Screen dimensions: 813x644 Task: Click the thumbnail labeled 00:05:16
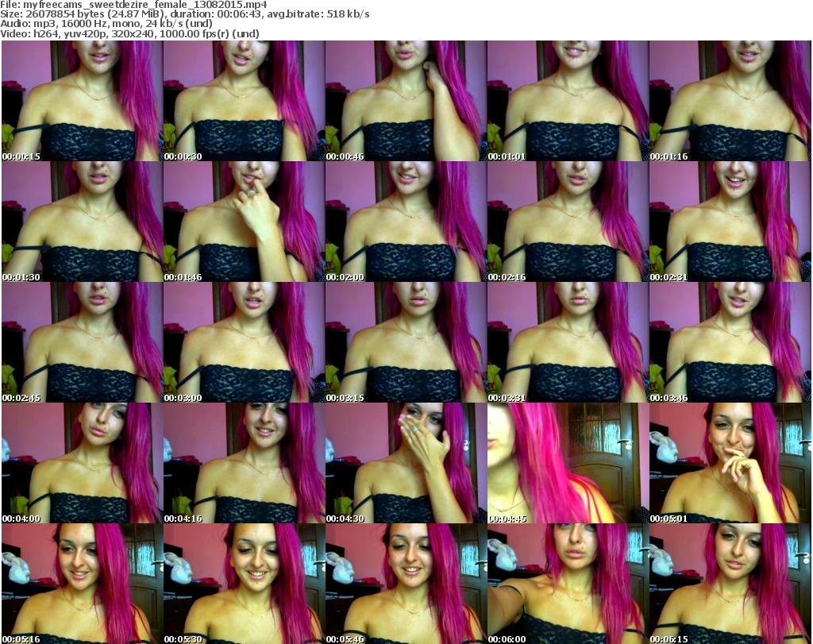point(82,584)
